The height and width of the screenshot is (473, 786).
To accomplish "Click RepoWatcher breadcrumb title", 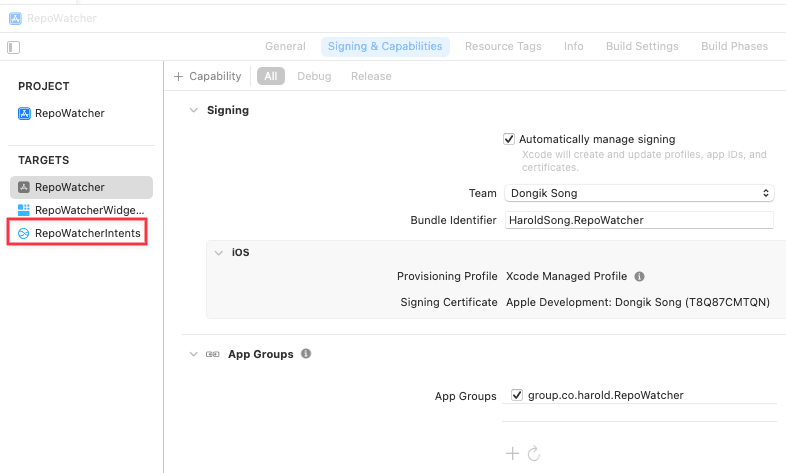I will point(62,19).
